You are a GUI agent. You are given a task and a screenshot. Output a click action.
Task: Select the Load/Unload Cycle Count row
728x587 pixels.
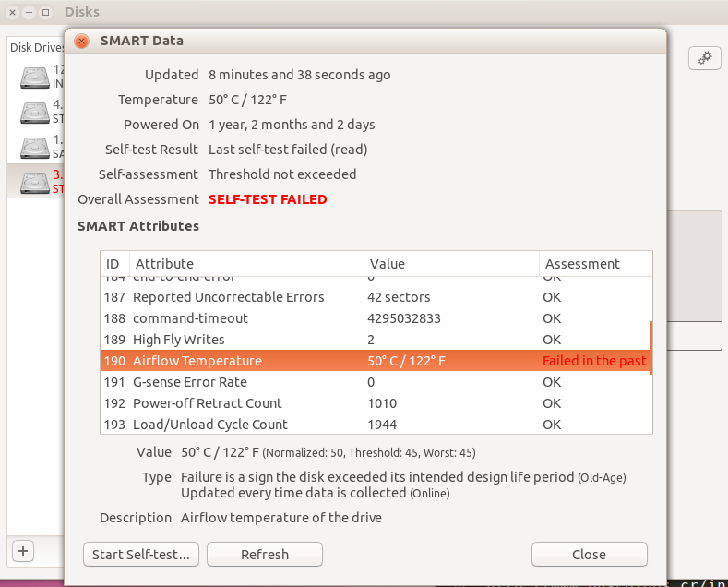click(x=375, y=425)
